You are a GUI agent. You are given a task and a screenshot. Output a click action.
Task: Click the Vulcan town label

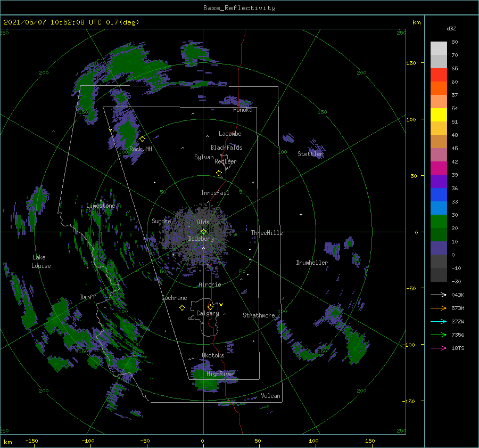pos(270,396)
